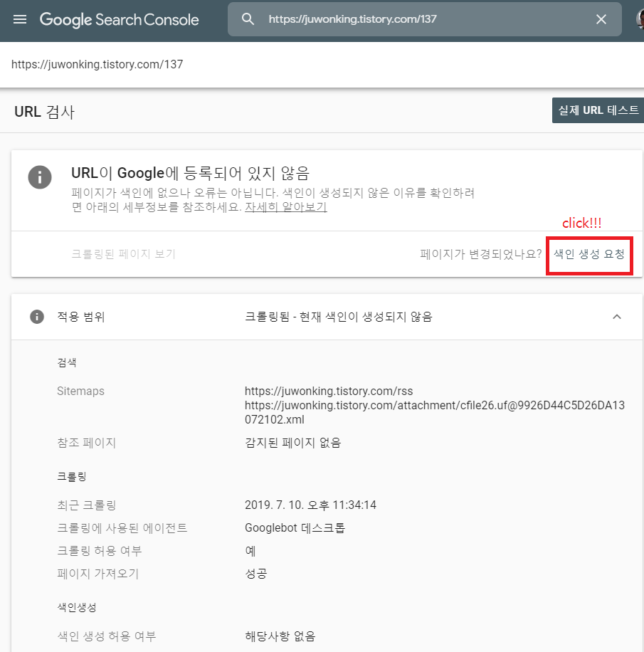Viewport: 644px width, 652px height.
Task: Click the 성공 page fetch value
Action: 255,574
